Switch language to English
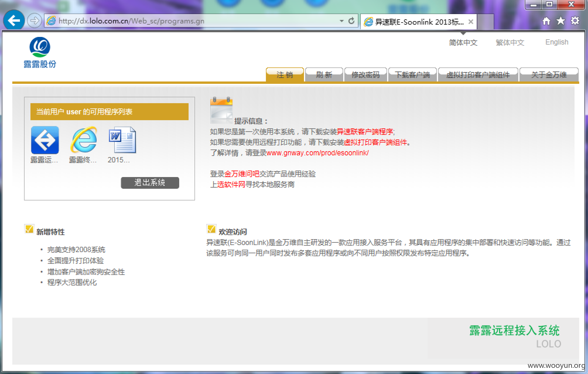This screenshot has width=588, height=374. click(x=557, y=42)
